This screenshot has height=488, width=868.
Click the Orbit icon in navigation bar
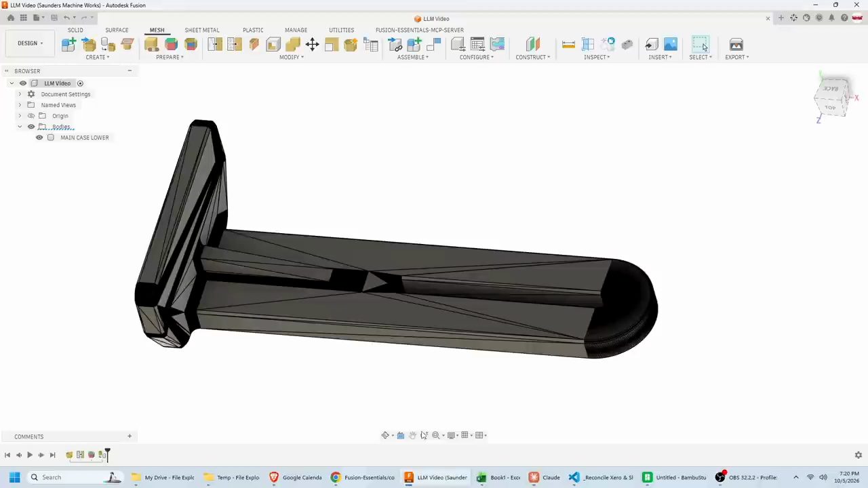pyautogui.click(x=385, y=435)
